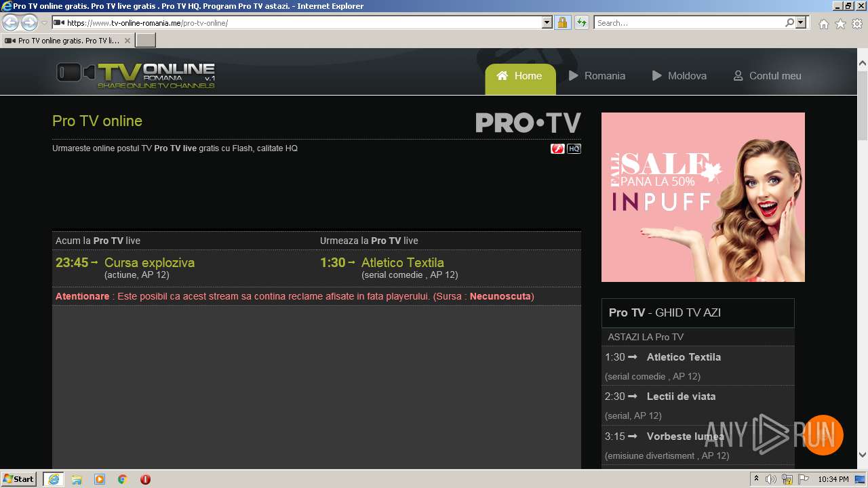Click the magnifier search icon
The width and height of the screenshot is (868, 488).
[x=789, y=23]
